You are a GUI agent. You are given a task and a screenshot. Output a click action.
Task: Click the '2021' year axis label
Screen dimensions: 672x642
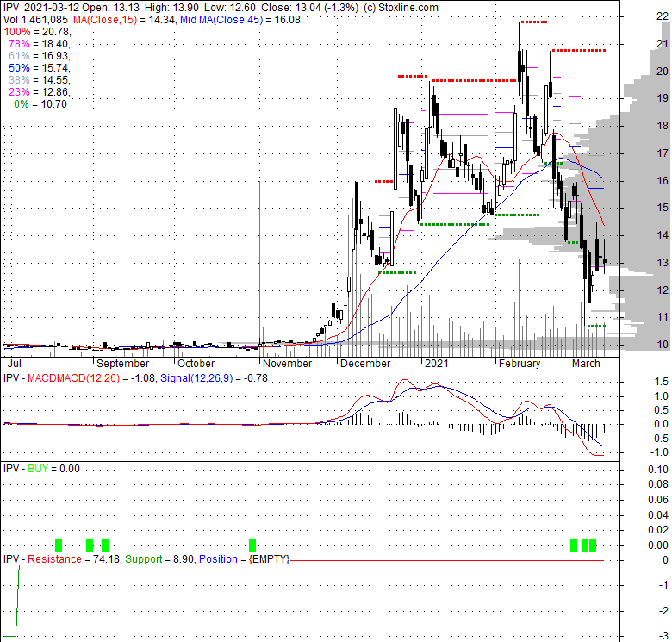[x=436, y=364]
